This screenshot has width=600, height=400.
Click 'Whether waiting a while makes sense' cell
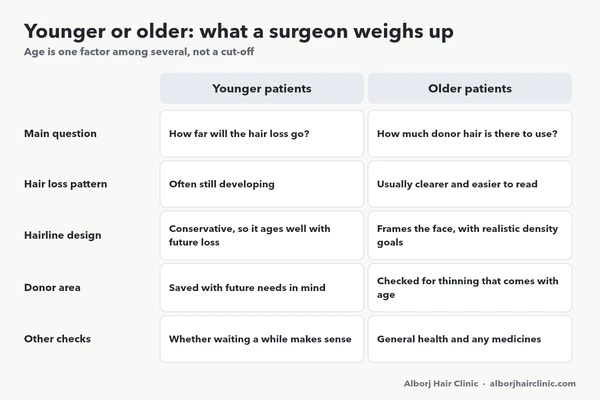pos(262,339)
